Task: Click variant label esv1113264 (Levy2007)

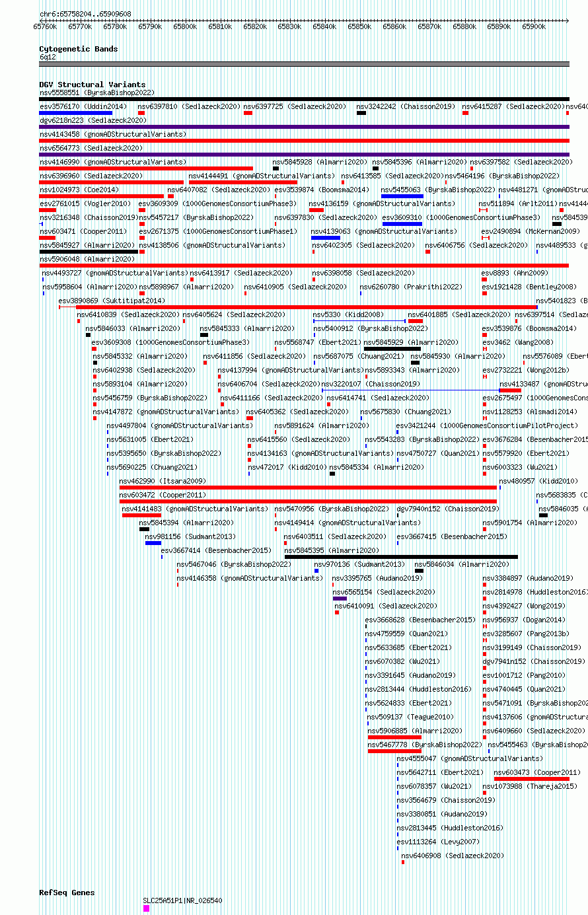Action: point(439,842)
